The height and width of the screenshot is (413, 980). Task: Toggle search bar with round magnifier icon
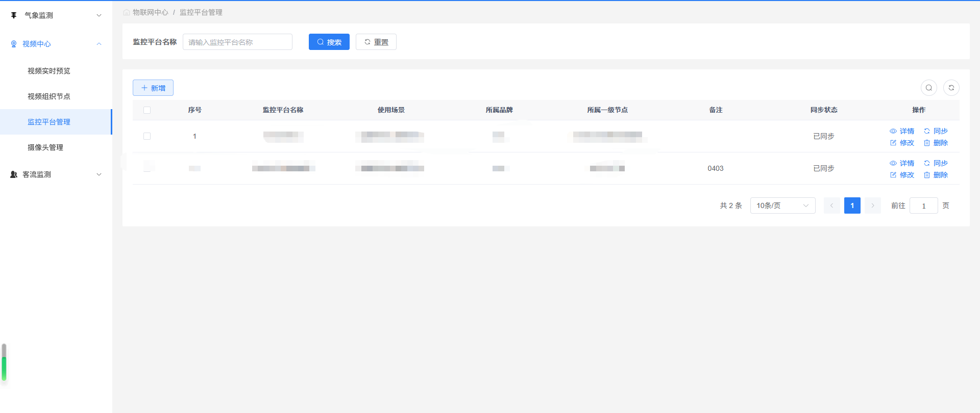tap(929, 88)
